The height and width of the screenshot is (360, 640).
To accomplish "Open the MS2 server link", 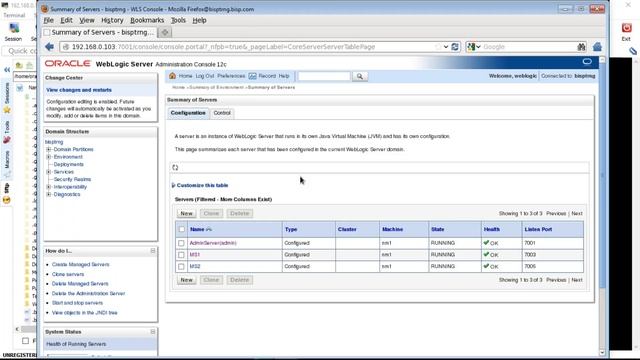I will [x=195, y=267].
